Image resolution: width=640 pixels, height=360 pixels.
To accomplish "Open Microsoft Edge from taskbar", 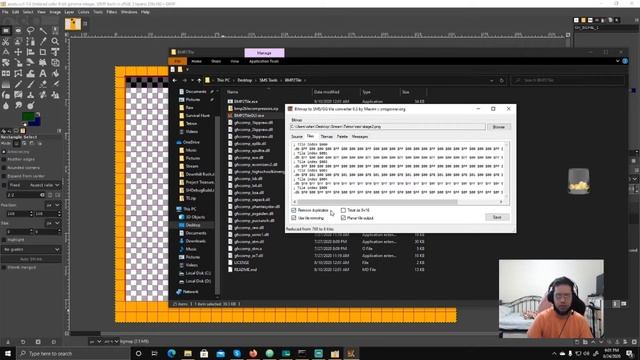I will (171, 353).
